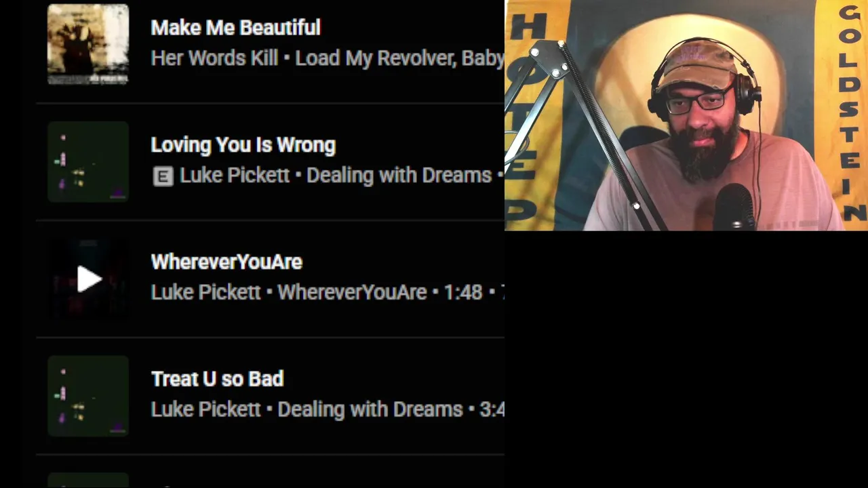Select the Loving You Is Wrong title
The image size is (868, 488).
click(243, 145)
